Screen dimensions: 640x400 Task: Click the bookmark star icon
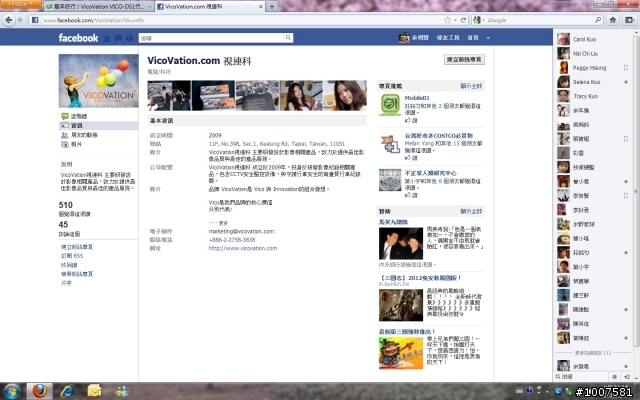click(447, 20)
